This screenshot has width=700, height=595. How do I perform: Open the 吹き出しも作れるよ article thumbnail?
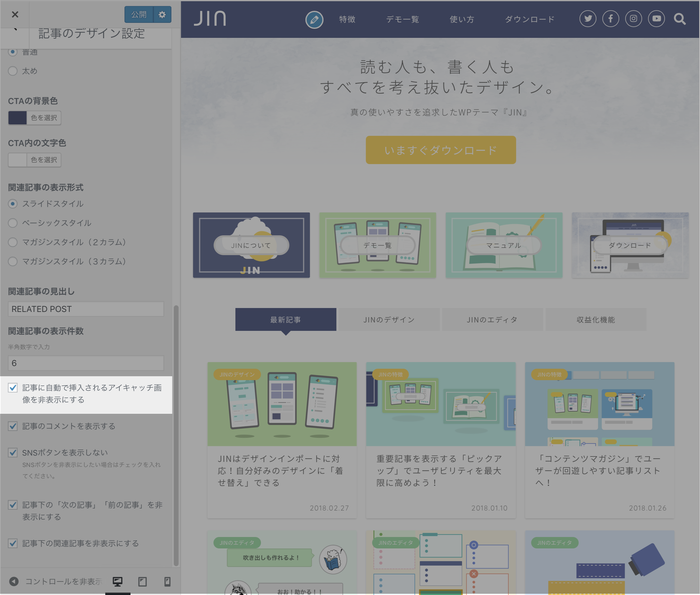pos(282,563)
